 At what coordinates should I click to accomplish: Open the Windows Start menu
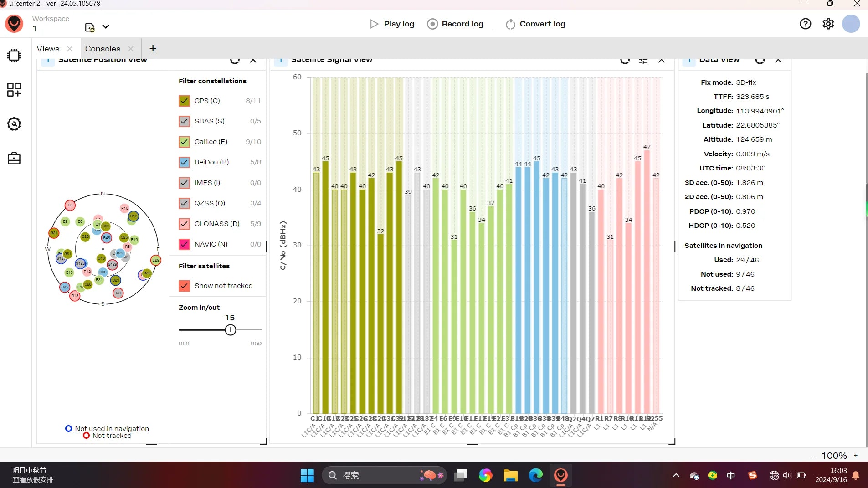tap(307, 475)
